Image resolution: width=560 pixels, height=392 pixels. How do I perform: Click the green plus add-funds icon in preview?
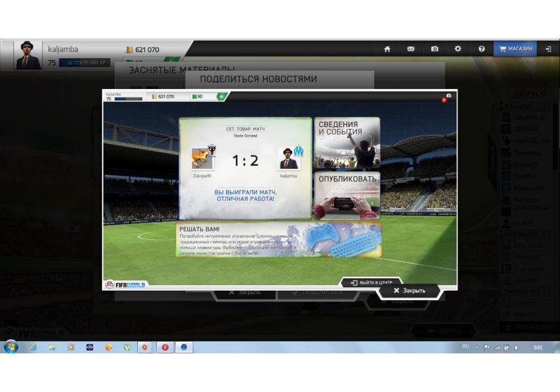221,96
